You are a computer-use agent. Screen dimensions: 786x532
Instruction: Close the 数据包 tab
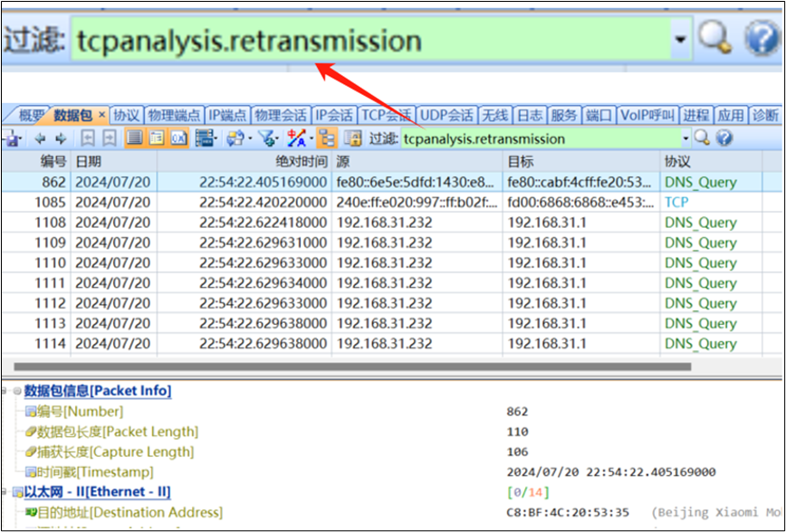point(101,116)
